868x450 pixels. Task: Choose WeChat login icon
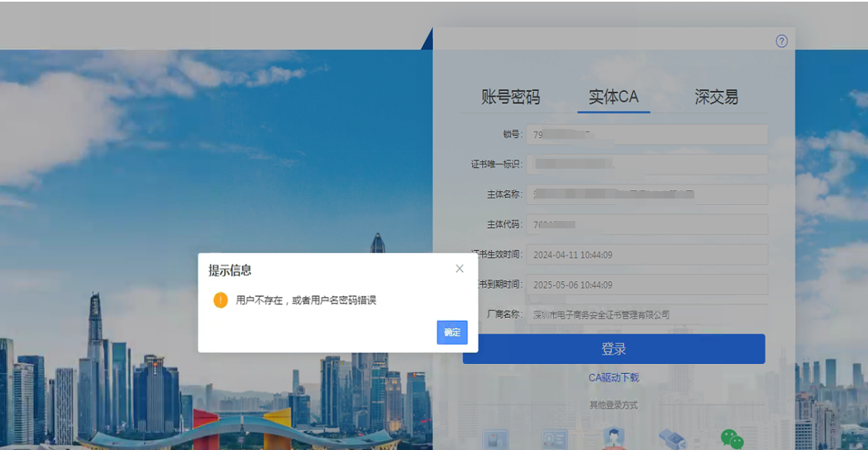(732, 439)
